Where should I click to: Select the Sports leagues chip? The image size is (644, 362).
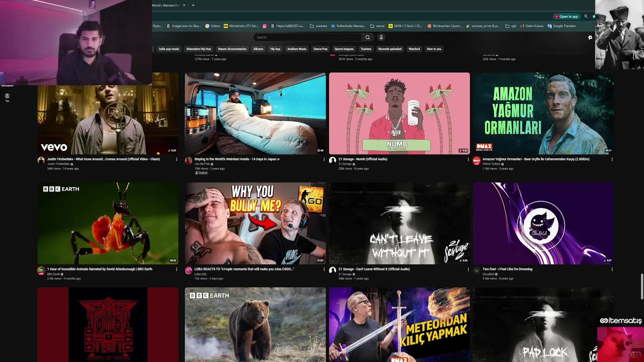point(344,49)
